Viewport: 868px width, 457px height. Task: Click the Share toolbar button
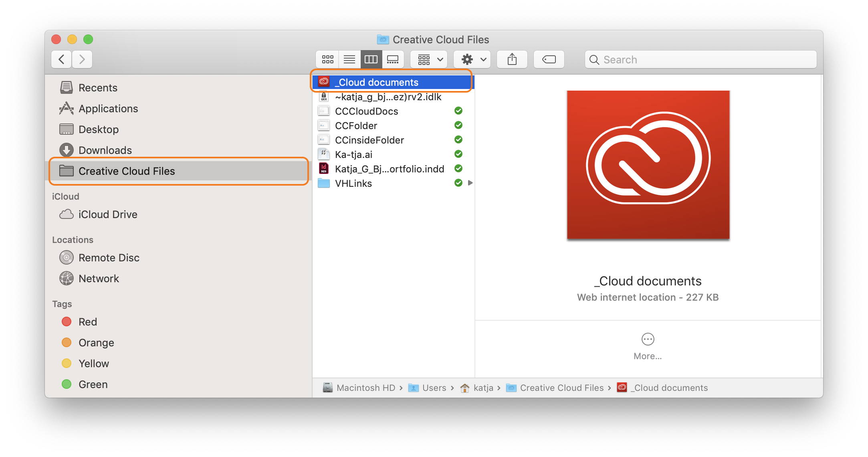click(x=512, y=59)
